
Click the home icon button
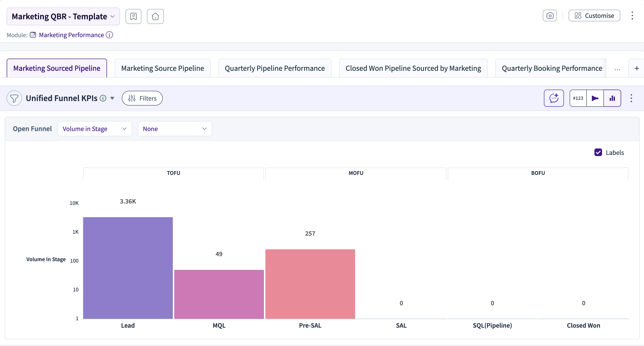point(155,16)
